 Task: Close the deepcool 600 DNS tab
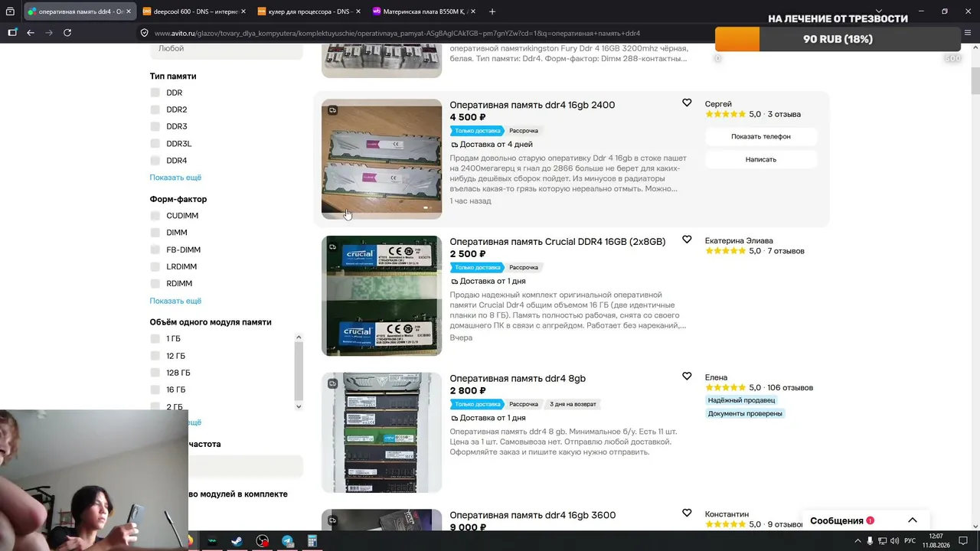point(243,11)
